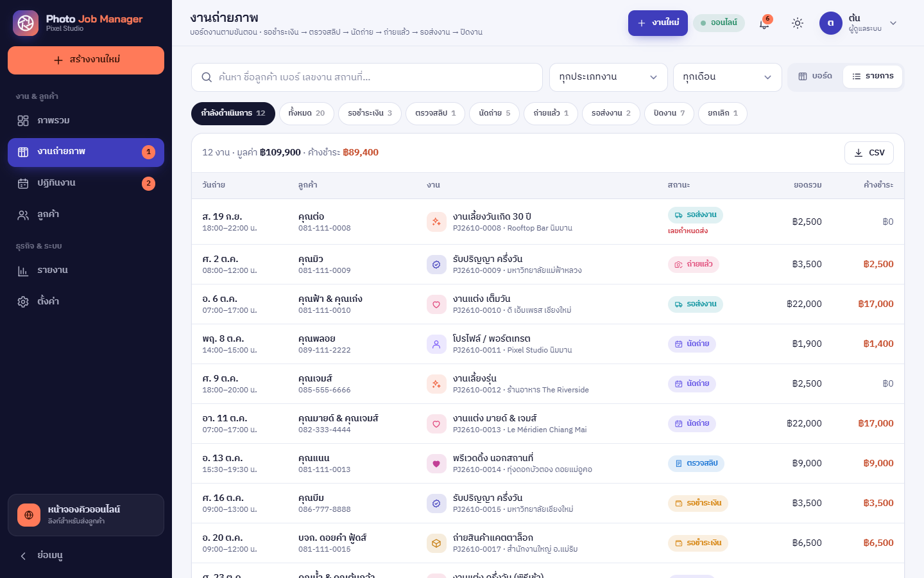924x578 pixels.
Task: Expand the ทุกเดือน month dropdown
Action: tap(727, 77)
